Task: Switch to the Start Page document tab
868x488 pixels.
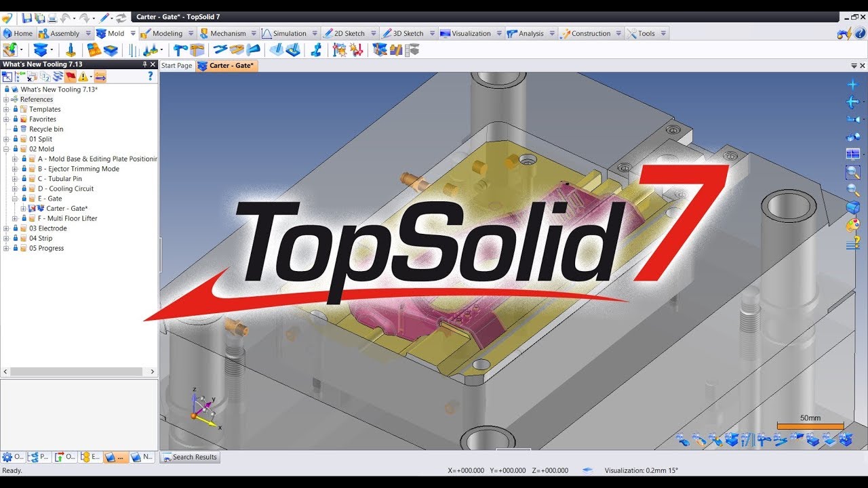Action: 176,66
